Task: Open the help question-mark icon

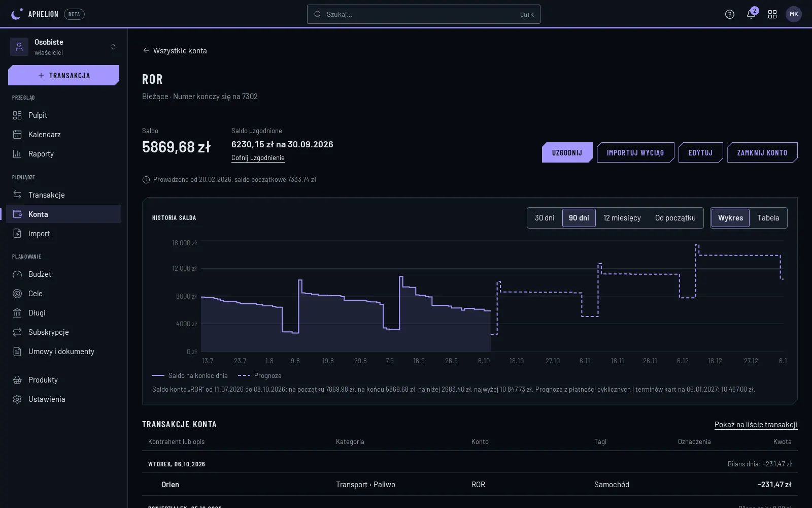Action: (730, 14)
